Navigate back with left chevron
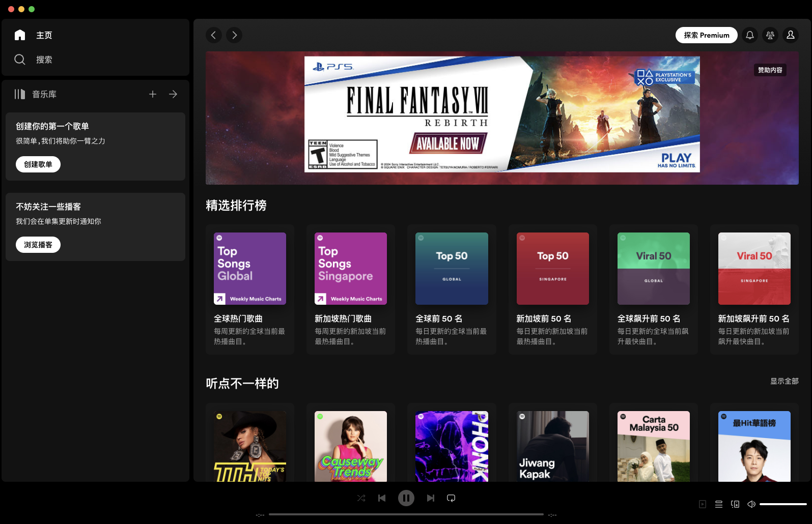 click(x=214, y=35)
